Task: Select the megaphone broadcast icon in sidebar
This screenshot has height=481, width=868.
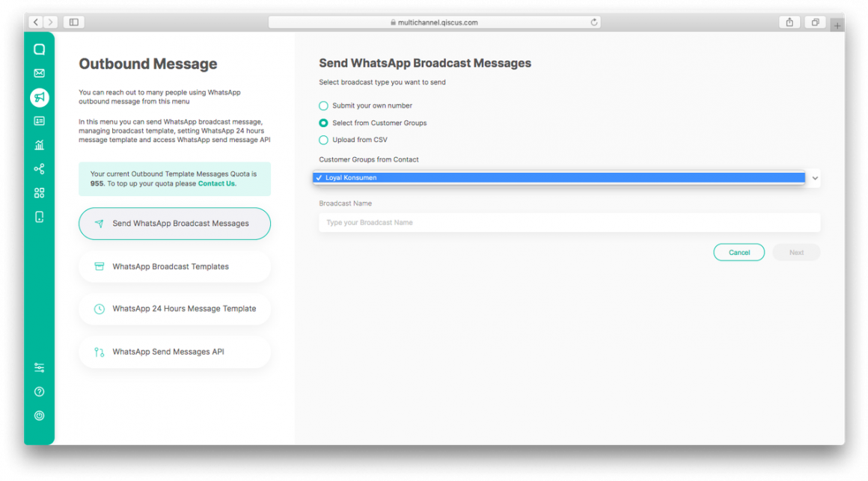Action: click(39, 97)
